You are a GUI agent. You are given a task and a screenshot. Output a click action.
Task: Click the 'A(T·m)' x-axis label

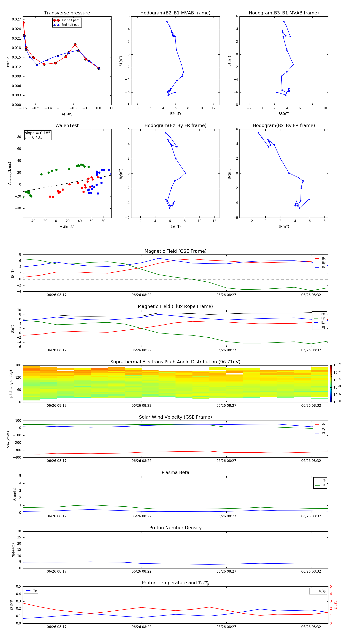[x=67, y=114]
